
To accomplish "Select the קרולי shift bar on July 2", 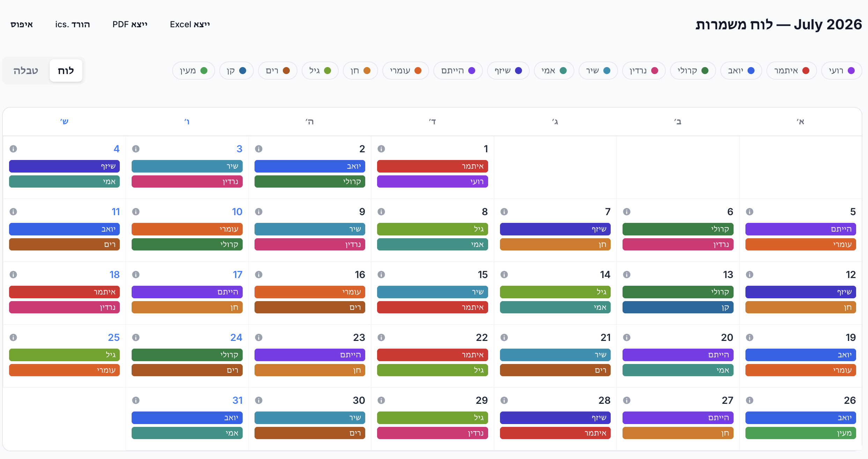I will click(x=310, y=182).
